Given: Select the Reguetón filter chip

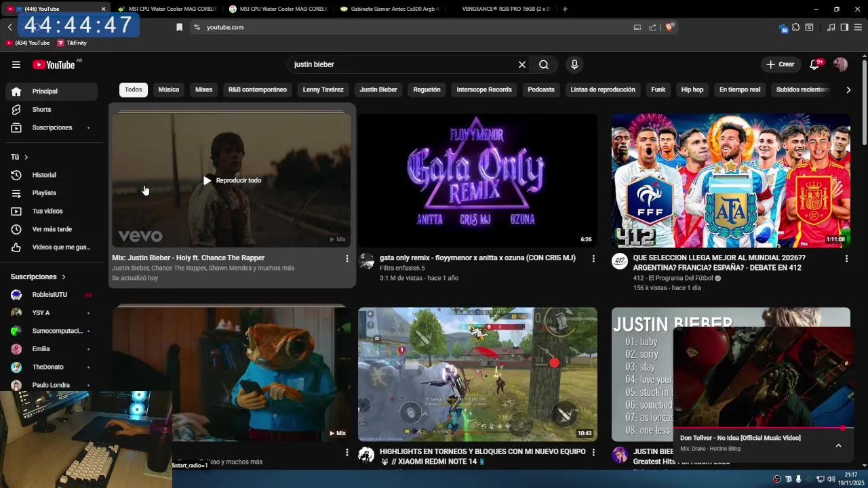Looking at the screenshot, I should tap(427, 89).
